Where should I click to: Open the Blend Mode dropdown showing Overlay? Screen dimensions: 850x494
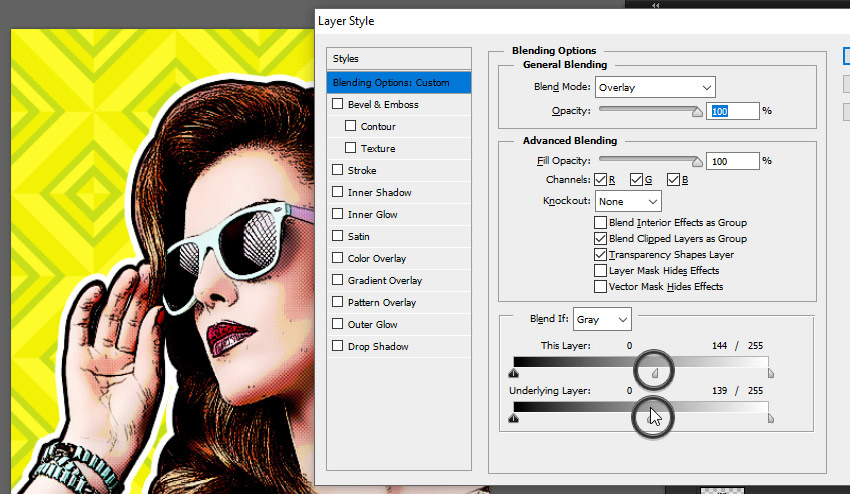pos(655,87)
